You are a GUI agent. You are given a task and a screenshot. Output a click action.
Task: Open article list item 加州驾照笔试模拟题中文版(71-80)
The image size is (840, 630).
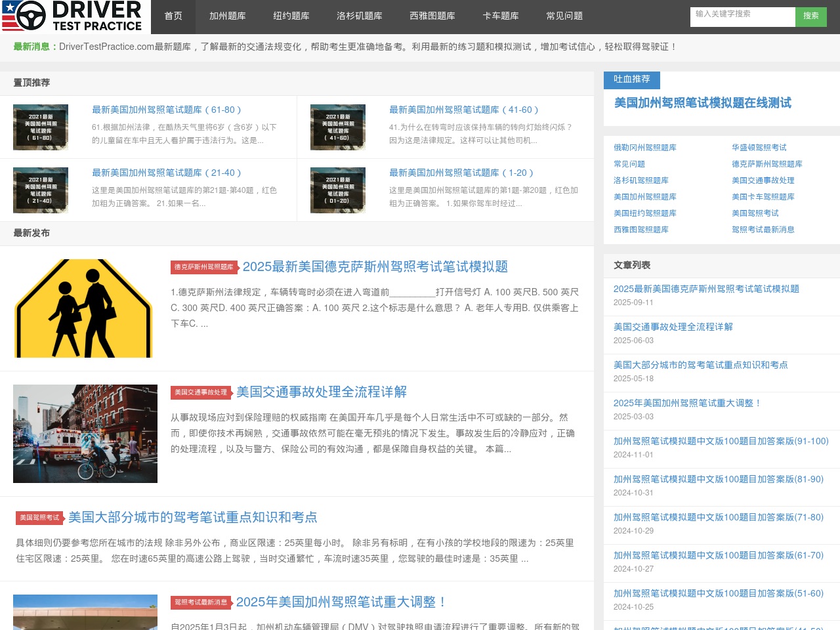coord(719,517)
